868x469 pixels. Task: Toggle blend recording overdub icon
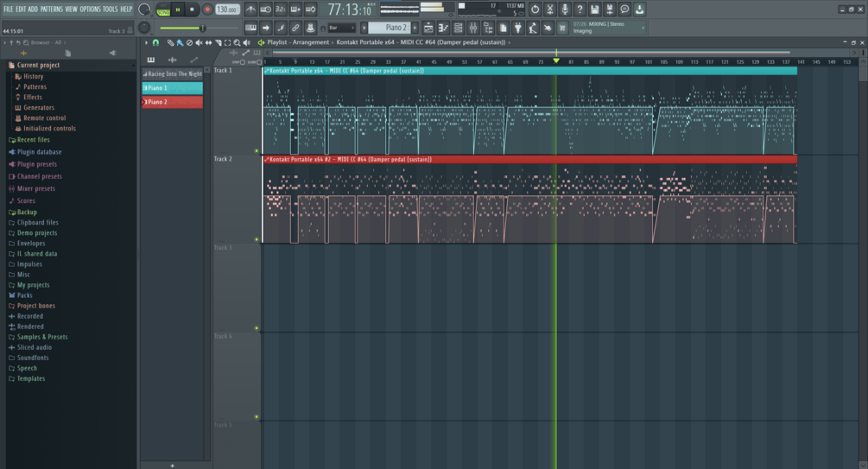pyautogui.click(x=295, y=10)
